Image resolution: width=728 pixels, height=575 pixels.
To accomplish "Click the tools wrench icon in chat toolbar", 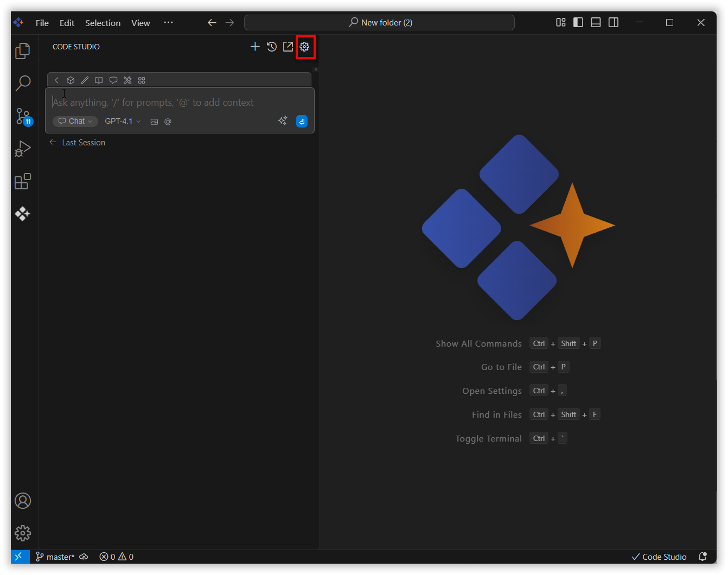I will click(127, 80).
